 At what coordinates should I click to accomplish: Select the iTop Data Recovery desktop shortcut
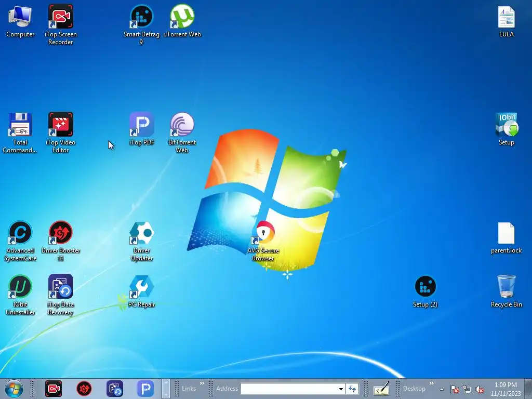60,295
